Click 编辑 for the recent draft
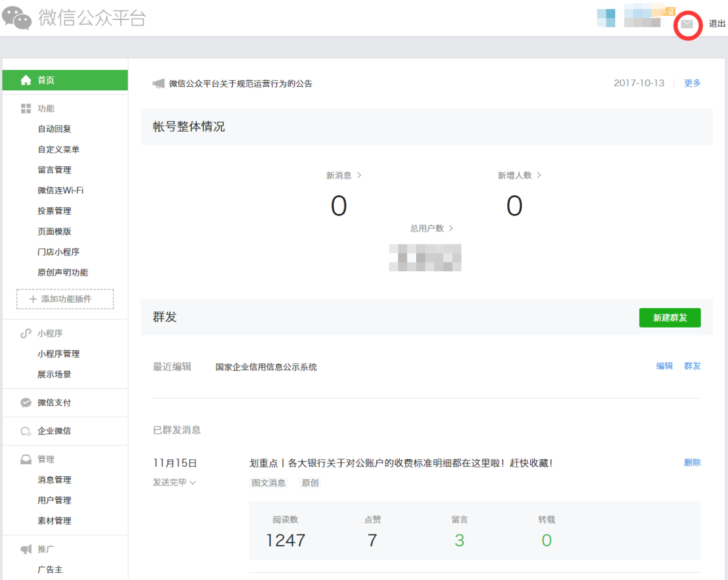728x580 pixels. [664, 366]
